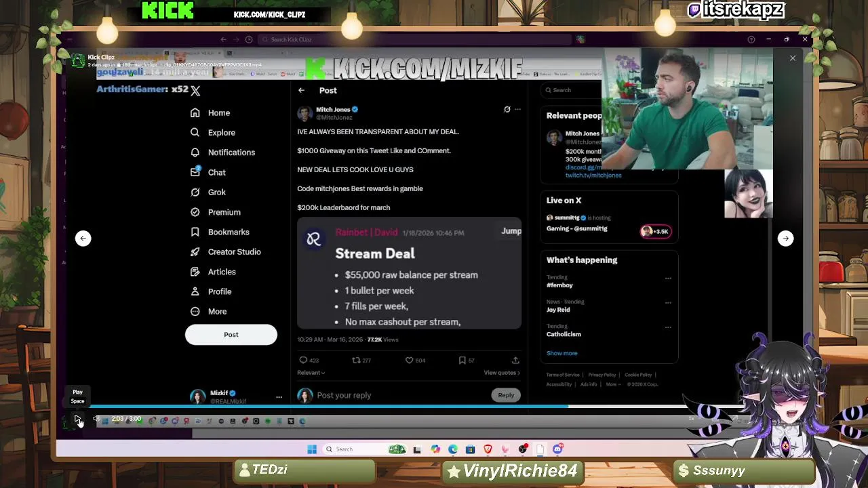Click Show more under What's happening
This screenshot has height=488, width=868.
(562, 353)
